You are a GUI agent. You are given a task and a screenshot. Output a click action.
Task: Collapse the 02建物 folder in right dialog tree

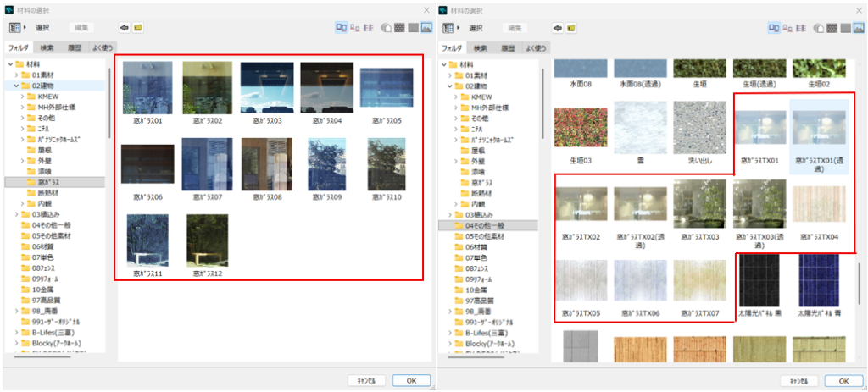(x=451, y=86)
